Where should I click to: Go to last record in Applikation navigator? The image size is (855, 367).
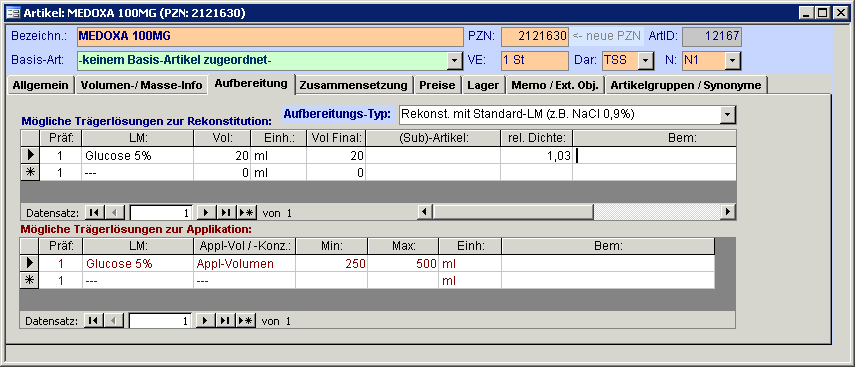tap(225, 321)
